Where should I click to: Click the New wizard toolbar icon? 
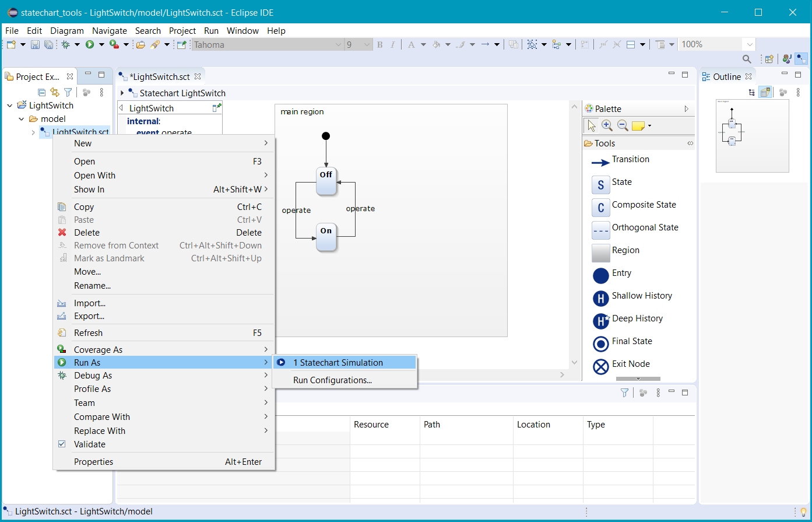tap(11, 44)
